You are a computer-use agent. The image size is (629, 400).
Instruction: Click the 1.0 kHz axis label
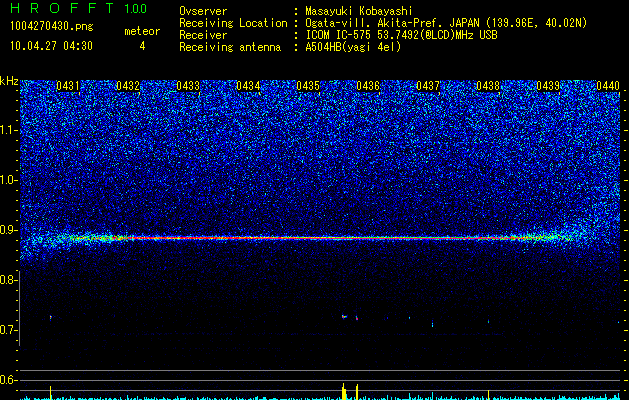[x=7, y=180]
